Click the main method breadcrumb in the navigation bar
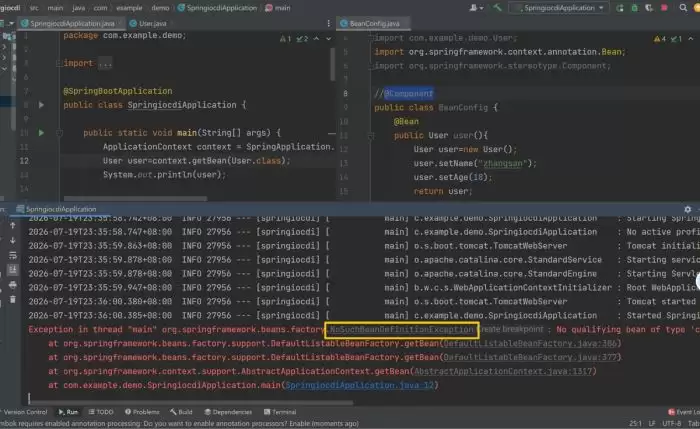Screen dimensions: 700x429 (x=278, y=8)
